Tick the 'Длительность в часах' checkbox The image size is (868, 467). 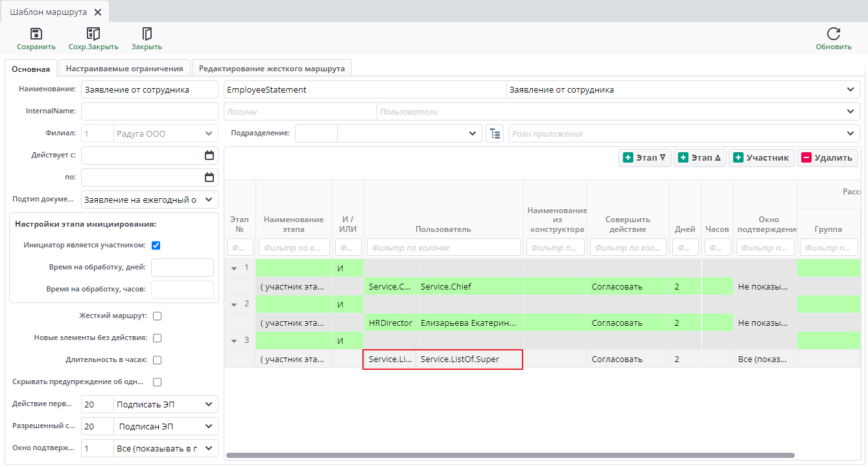[x=157, y=360]
